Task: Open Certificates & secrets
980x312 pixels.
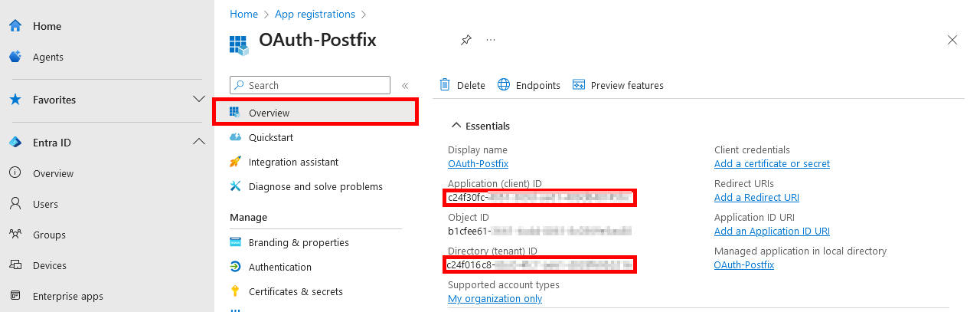Action: click(x=296, y=291)
